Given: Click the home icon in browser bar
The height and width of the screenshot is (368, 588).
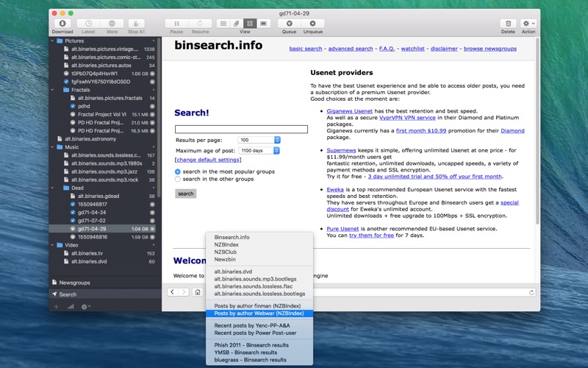Looking at the screenshot, I should [x=198, y=291].
